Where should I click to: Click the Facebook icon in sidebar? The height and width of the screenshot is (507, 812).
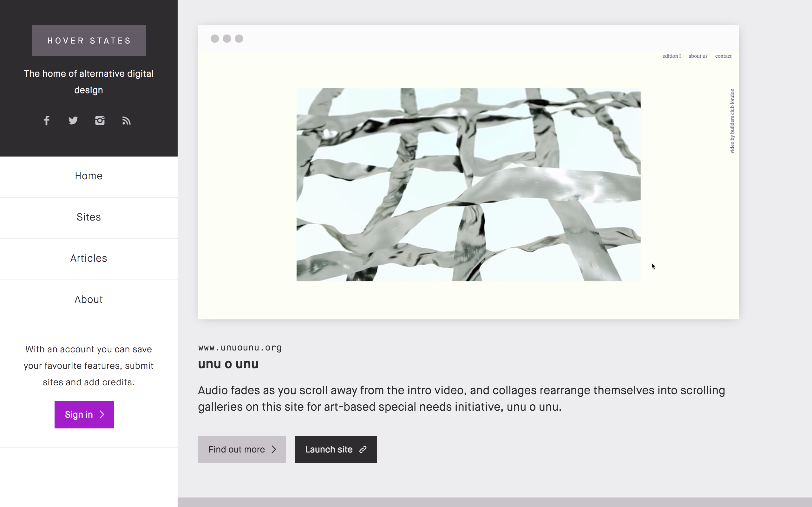[46, 120]
